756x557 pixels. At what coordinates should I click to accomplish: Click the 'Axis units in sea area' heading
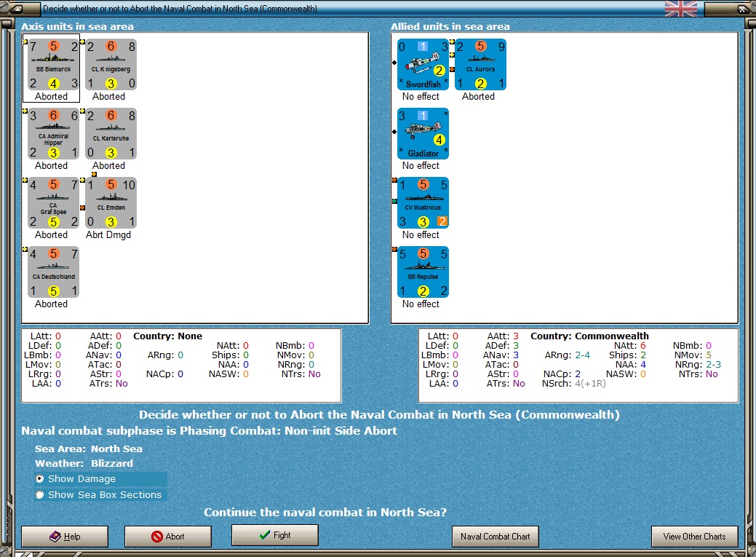[78, 26]
